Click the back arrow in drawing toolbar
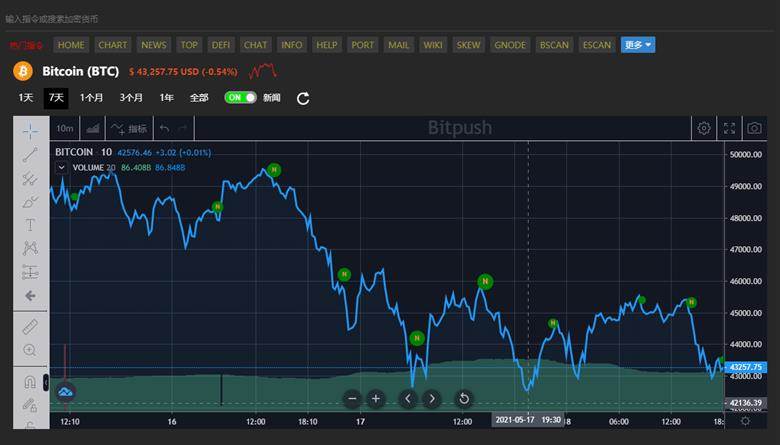The image size is (780, 445). (x=30, y=296)
